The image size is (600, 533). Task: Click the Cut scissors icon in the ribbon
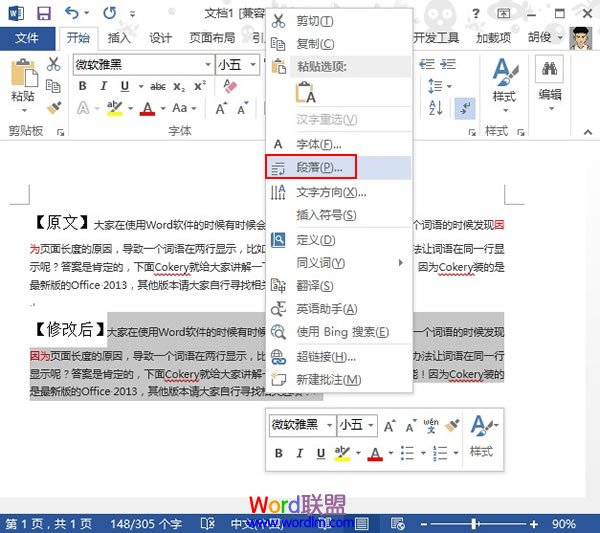click(x=53, y=64)
